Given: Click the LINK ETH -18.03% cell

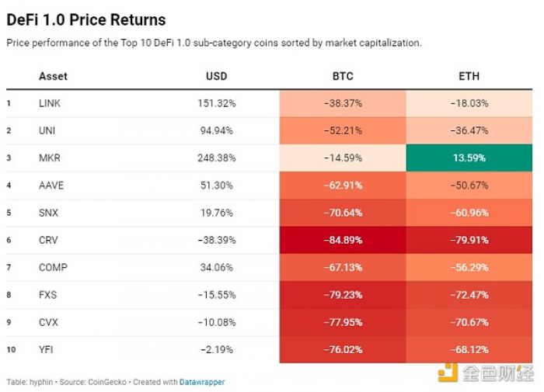Looking at the screenshot, I should coord(469,103).
